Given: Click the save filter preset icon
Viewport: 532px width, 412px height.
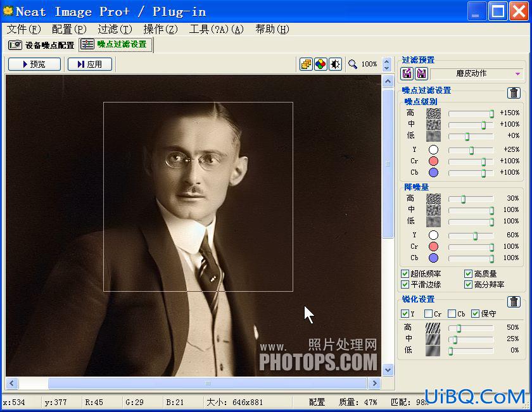Looking at the screenshot, I should point(421,73).
